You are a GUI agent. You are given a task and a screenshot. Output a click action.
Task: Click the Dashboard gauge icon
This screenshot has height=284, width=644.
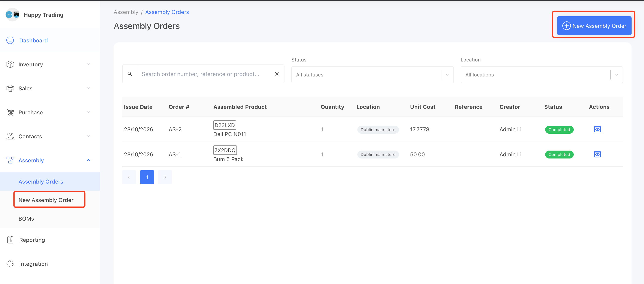click(x=10, y=40)
